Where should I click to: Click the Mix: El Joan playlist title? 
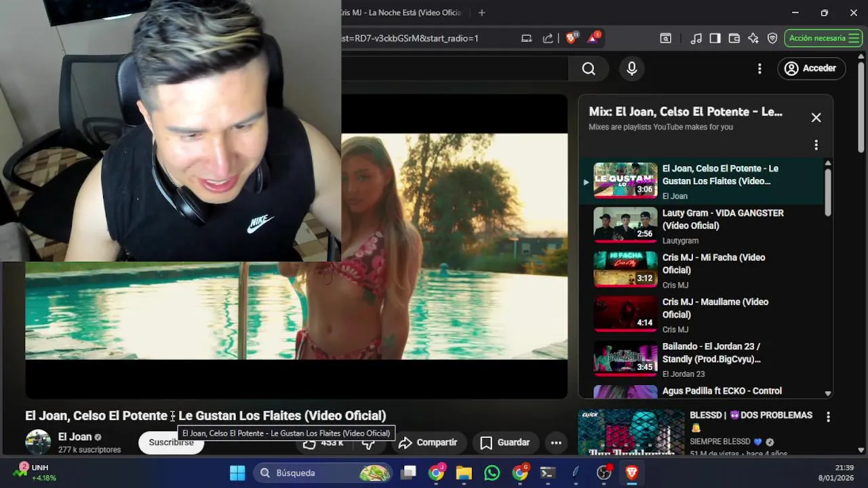pyautogui.click(x=686, y=112)
